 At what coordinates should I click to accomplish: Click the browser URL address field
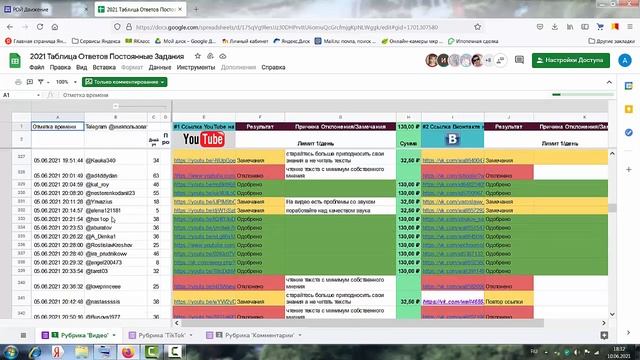click(286, 27)
